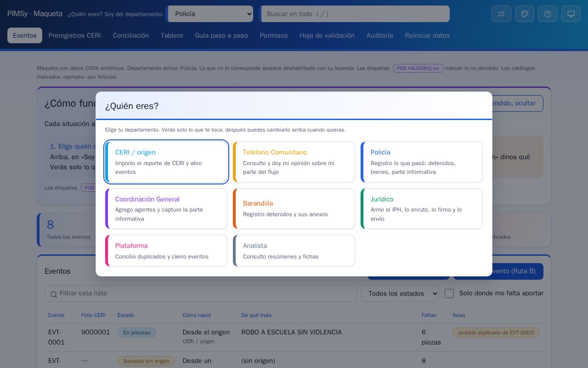Open the Tablero tab

(172, 35)
